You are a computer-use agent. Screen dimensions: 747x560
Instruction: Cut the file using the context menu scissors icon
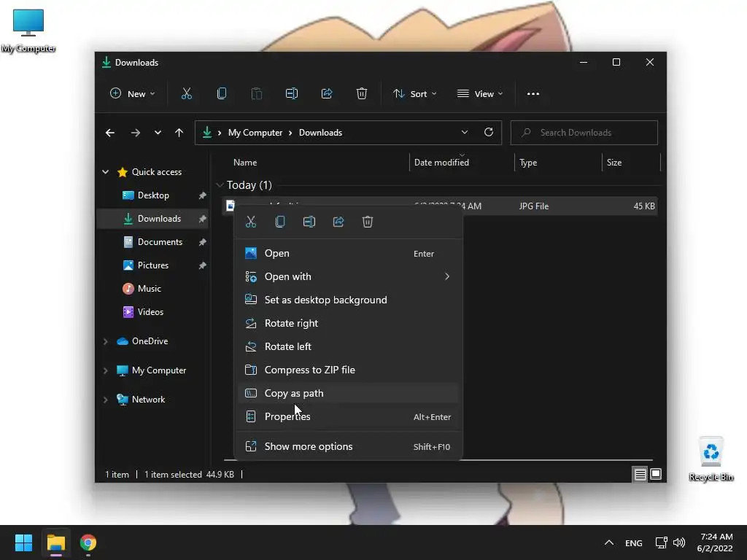click(x=251, y=222)
